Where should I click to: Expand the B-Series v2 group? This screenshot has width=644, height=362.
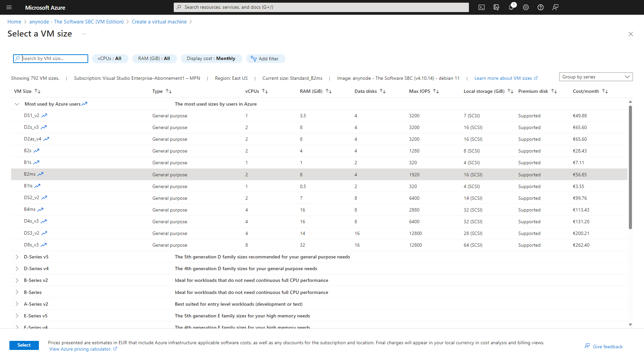point(17,280)
